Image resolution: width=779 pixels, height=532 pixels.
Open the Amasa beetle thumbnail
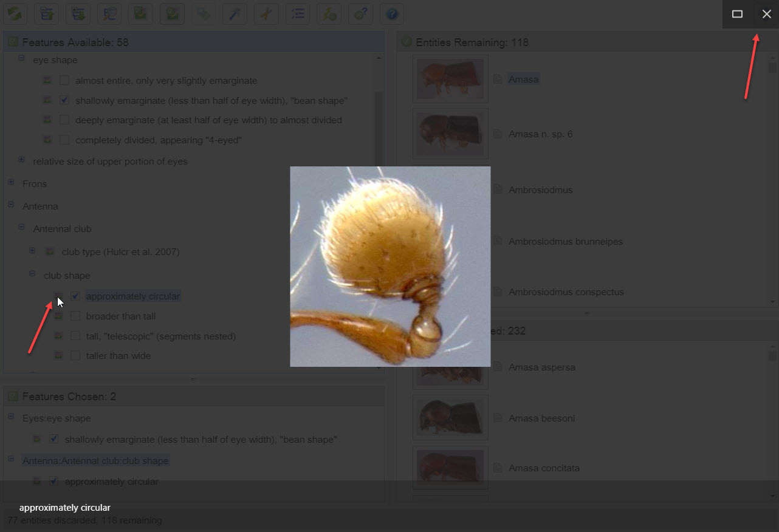[x=450, y=79]
